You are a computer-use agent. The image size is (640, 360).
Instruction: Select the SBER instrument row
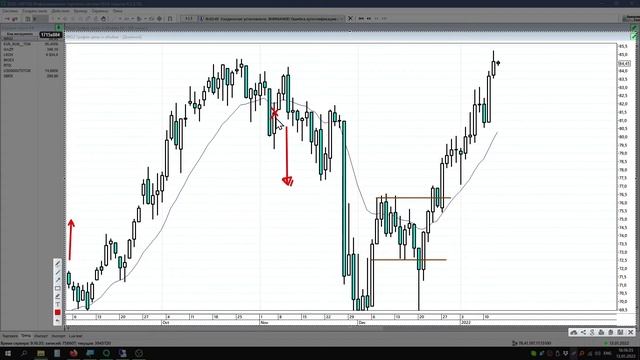[x=31, y=76]
